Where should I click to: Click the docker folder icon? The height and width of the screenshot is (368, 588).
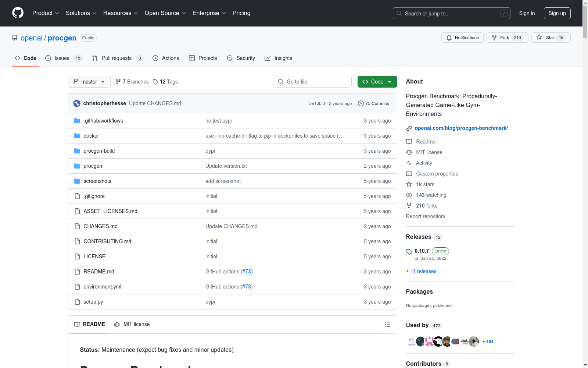click(77, 136)
